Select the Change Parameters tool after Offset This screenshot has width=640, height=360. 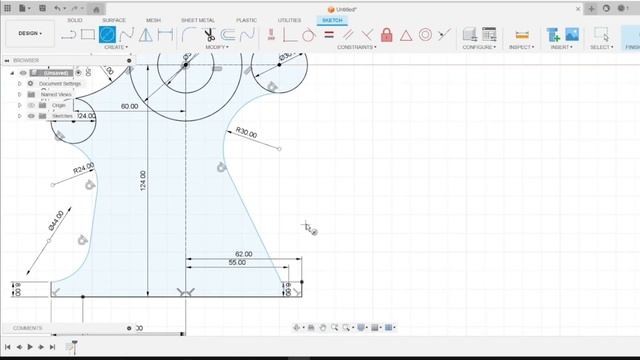click(247, 35)
